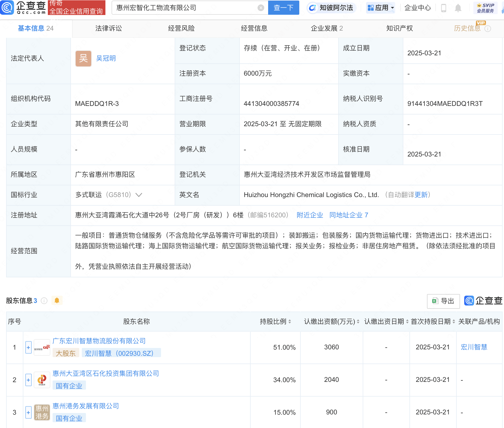Switch to 经营风险 tab
504x428 pixels.
[181, 28]
